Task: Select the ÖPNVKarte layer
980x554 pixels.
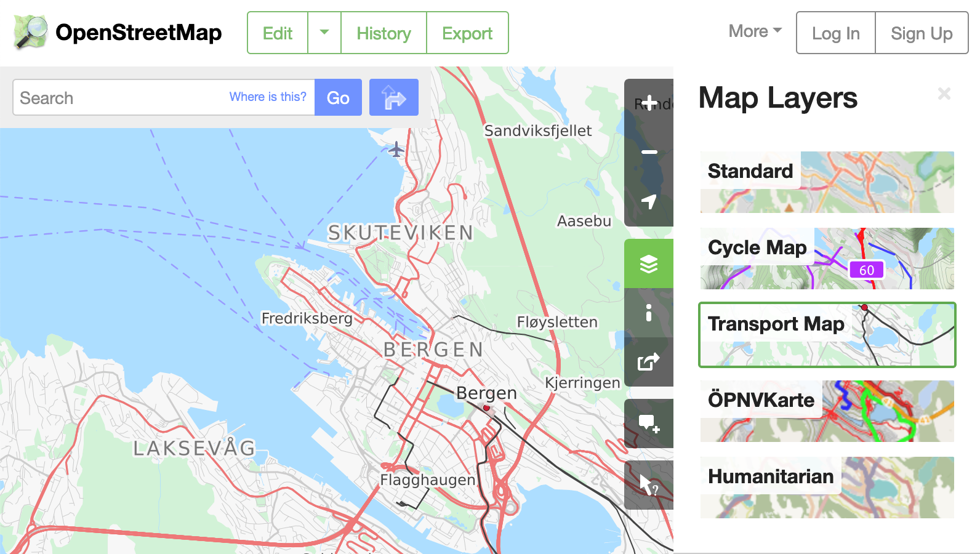Action: point(827,411)
